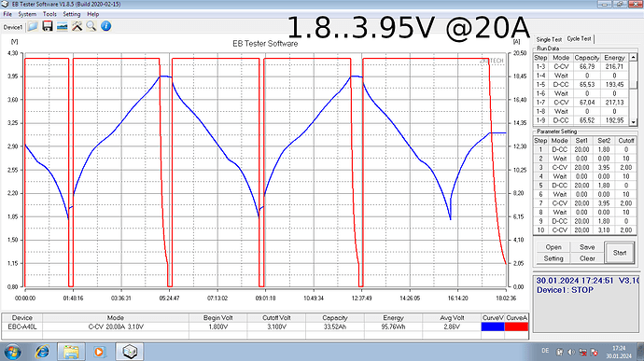644x361 pixels.
Task: Open the tools (hammer and wrench) icon
Action: 77,27
